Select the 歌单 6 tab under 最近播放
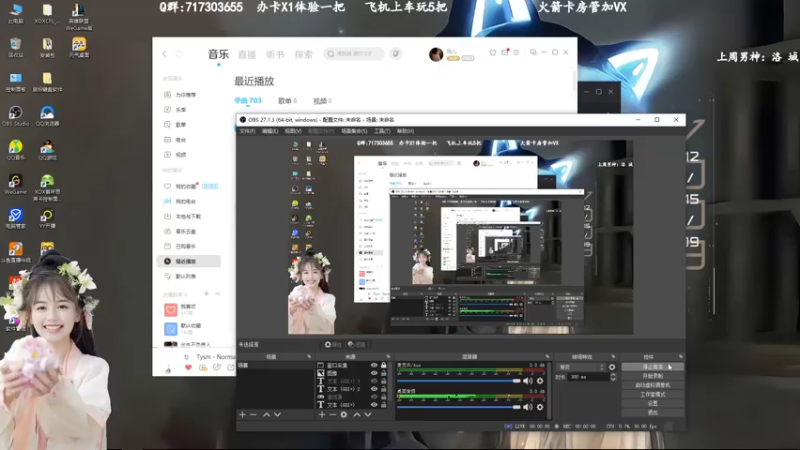Image resolution: width=800 pixels, height=450 pixels. [287, 101]
